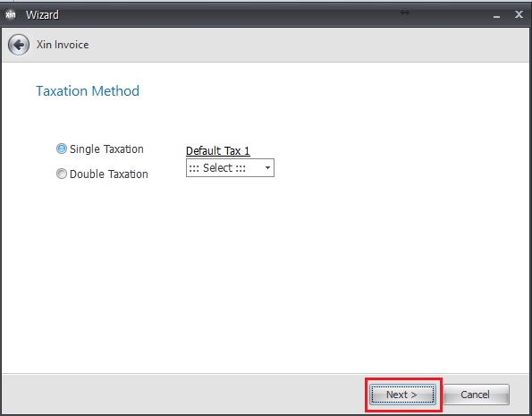Click the Xin Invoice header label
The image size is (532, 416).
[x=63, y=45]
